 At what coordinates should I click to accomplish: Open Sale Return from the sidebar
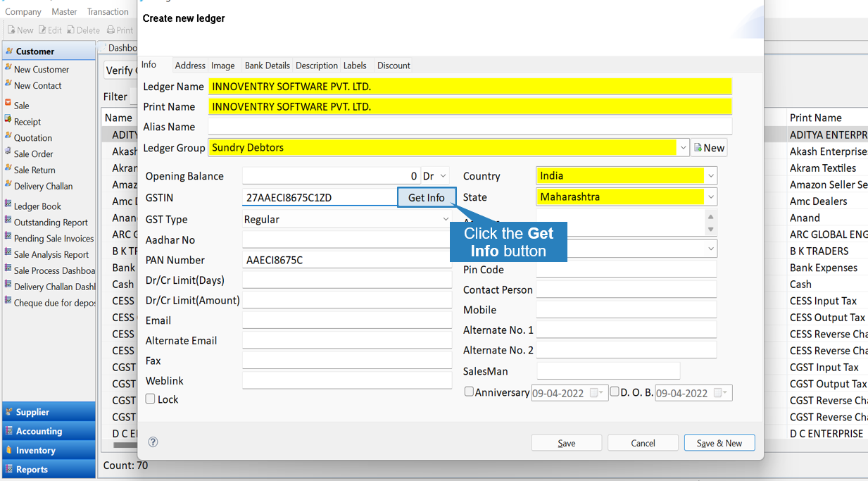[34, 170]
